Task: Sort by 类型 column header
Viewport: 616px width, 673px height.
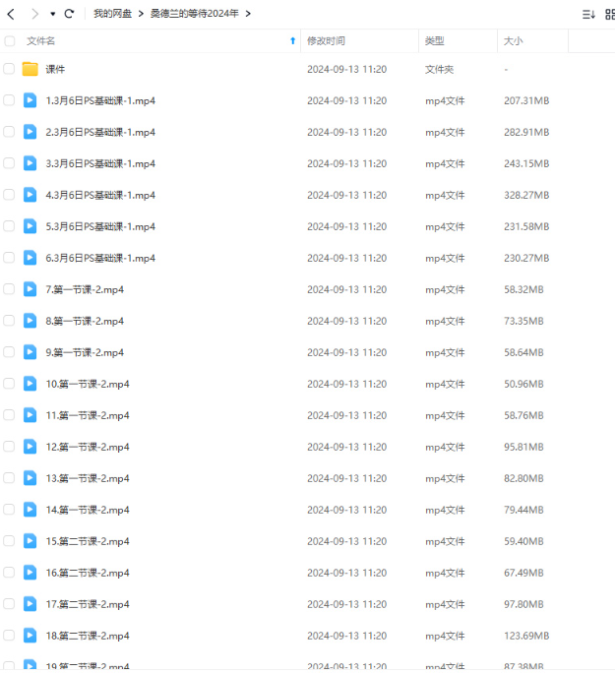Action: (434, 41)
